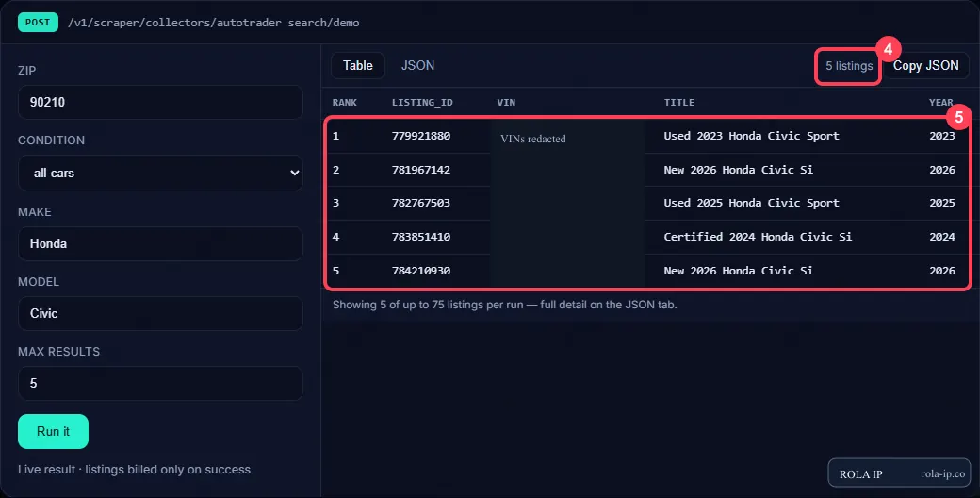Viewport: 980px width, 498px height.
Task: Select listing ID 779921880
Action: (x=421, y=136)
